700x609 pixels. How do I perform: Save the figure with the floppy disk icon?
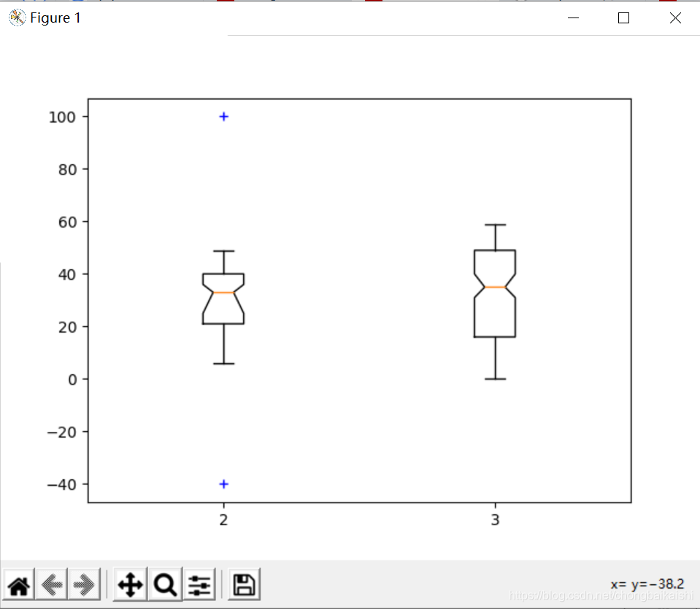coord(245,585)
